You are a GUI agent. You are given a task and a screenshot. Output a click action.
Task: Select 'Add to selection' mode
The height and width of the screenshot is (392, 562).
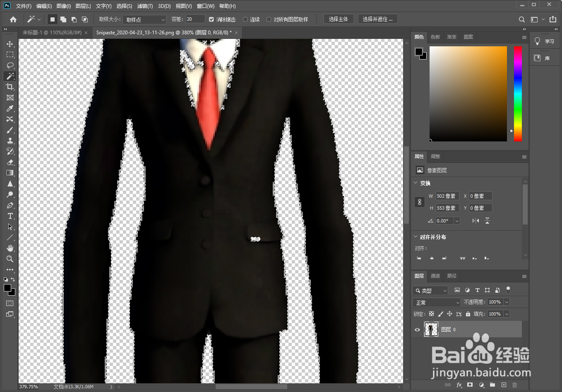click(63, 19)
